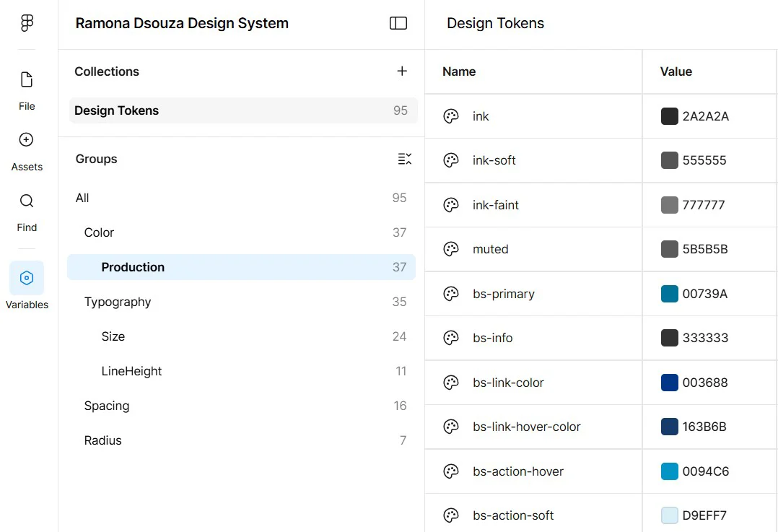778x532 pixels.
Task: Select the Radius group
Action: tap(241, 440)
